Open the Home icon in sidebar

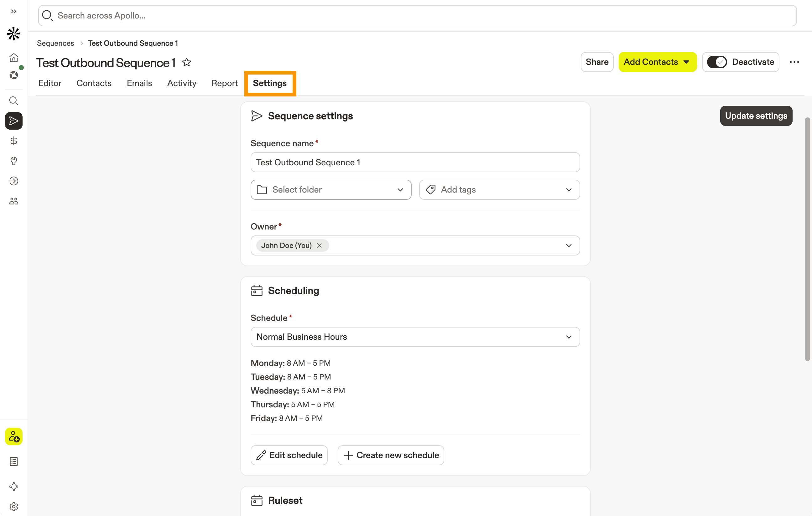tap(13, 58)
